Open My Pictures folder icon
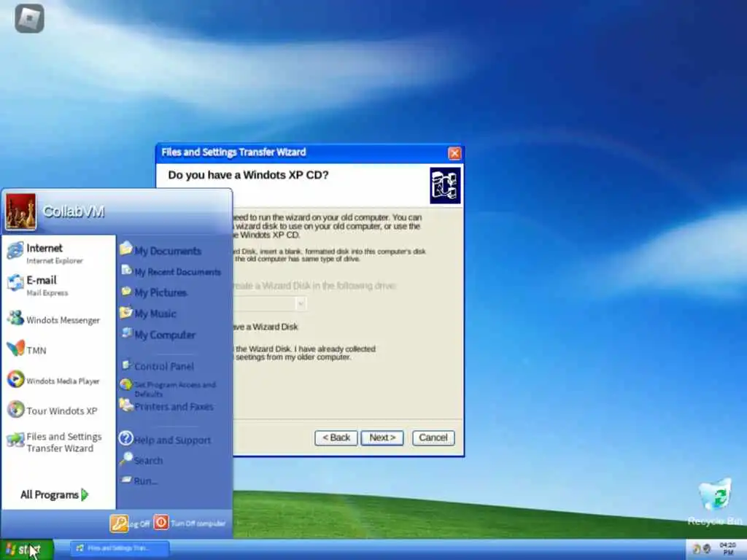Image resolution: width=747 pixels, height=560 pixels. [126, 292]
